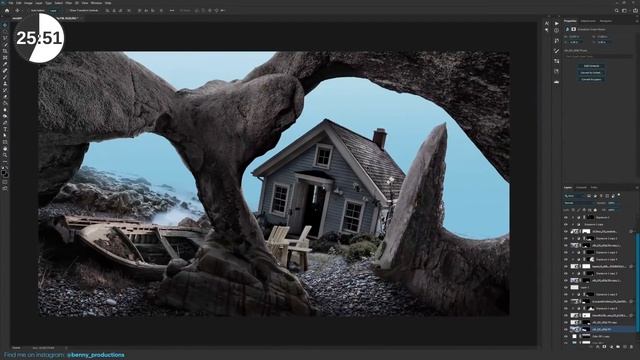Image resolution: width=640 pixels, height=360 pixels.
Task: Open the Filter menu
Action: coord(69,3)
